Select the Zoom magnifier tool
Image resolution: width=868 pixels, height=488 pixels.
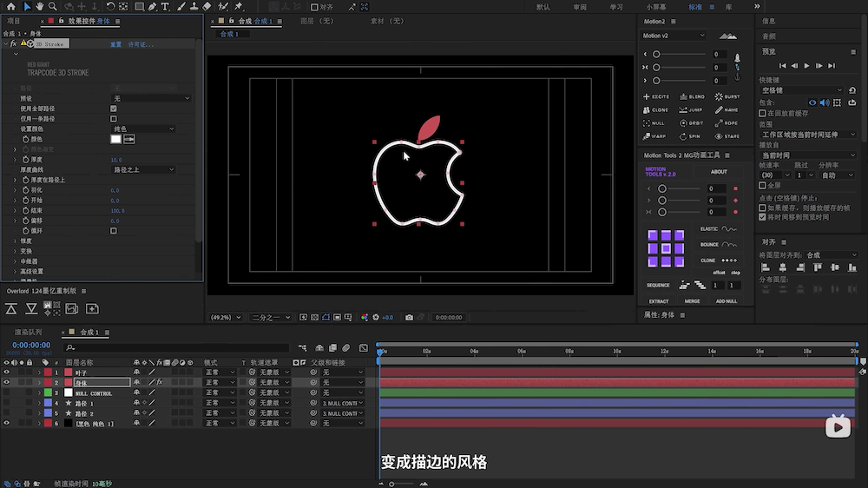click(x=53, y=7)
